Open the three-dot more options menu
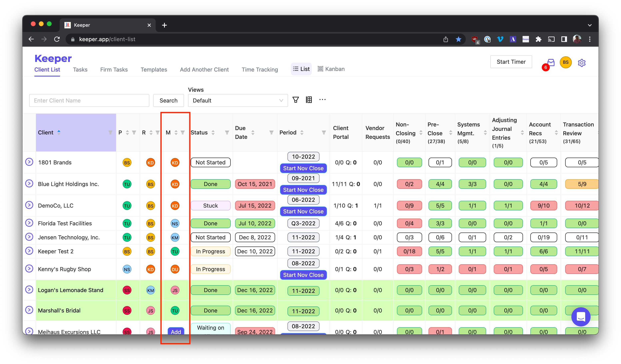This screenshot has width=621, height=364. pyautogui.click(x=322, y=100)
